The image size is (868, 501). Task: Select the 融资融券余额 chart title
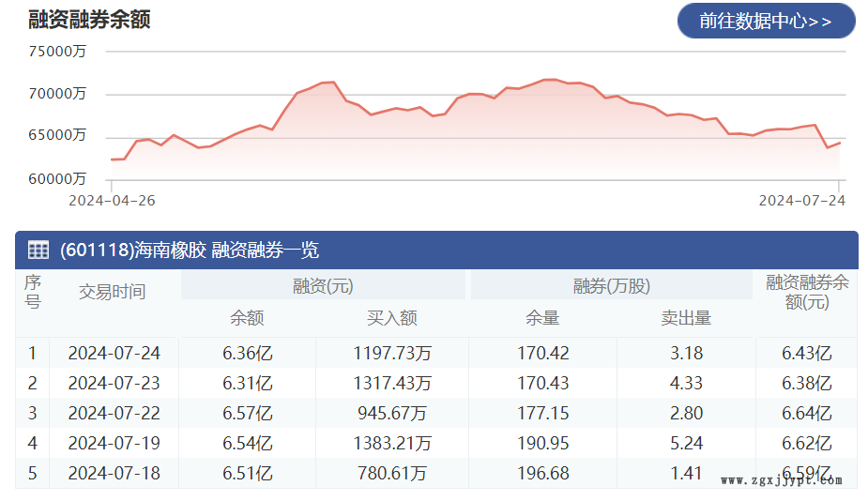(x=89, y=20)
